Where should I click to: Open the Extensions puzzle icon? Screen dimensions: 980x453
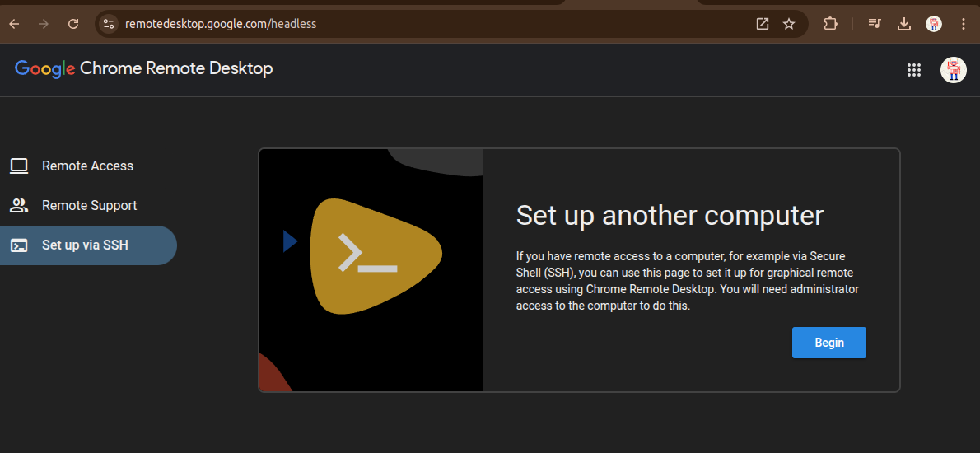(x=830, y=25)
